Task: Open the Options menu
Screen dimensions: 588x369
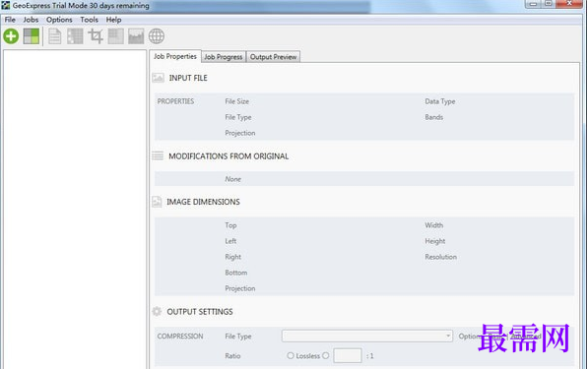Action: 59,20
